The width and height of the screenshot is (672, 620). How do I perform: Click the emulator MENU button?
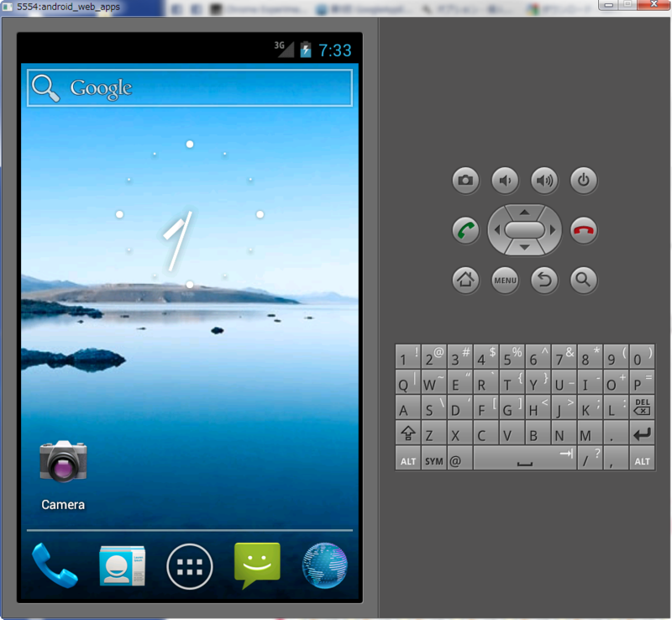click(x=505, y=280)
